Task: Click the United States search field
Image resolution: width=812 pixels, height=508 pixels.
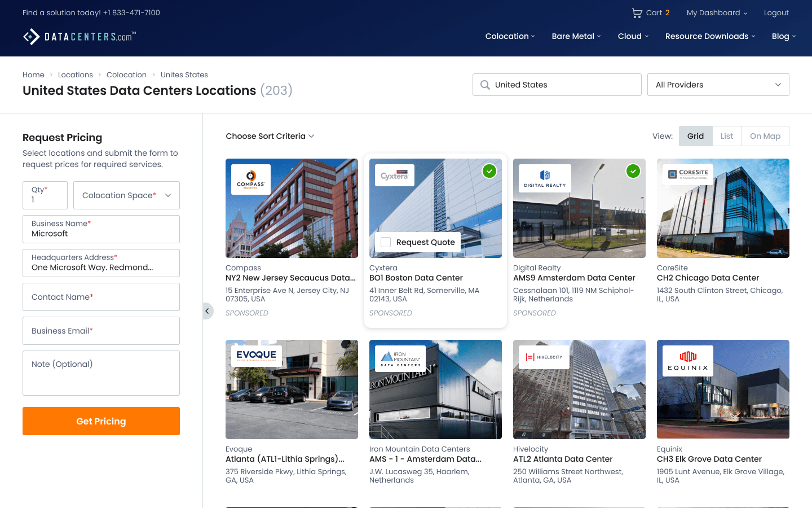Action: coord(557,85)
